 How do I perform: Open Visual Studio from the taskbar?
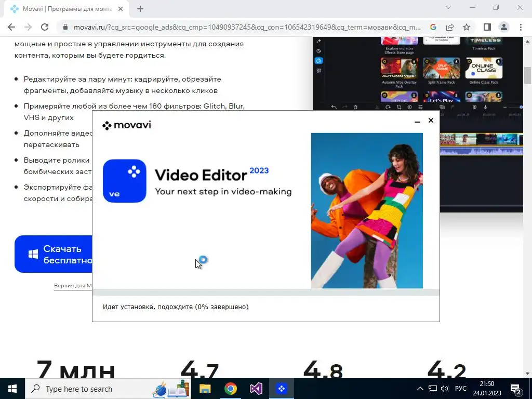pos(256,389)
